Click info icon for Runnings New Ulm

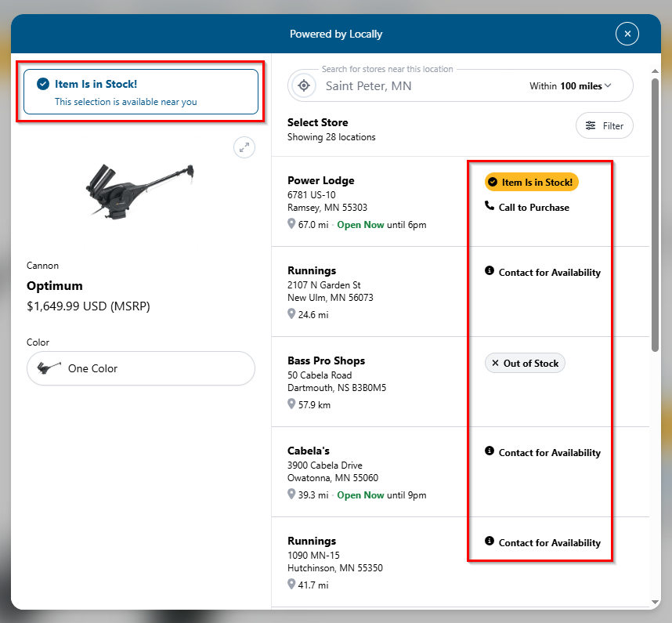tap(489, 270)
